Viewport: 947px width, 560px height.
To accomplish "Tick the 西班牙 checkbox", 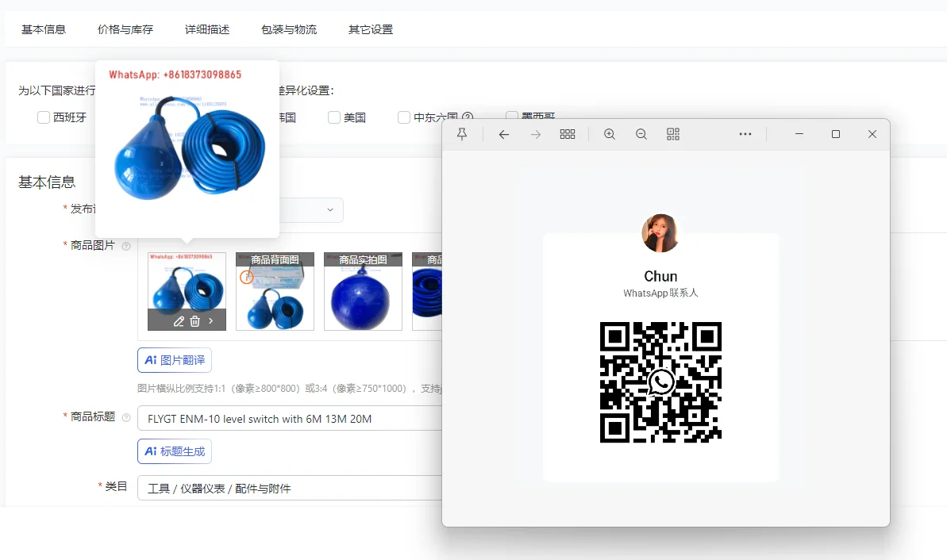I will [44, 117].
